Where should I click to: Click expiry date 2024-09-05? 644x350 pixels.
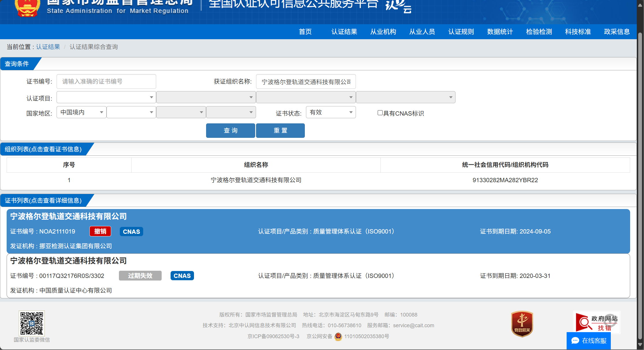[535, 232]
